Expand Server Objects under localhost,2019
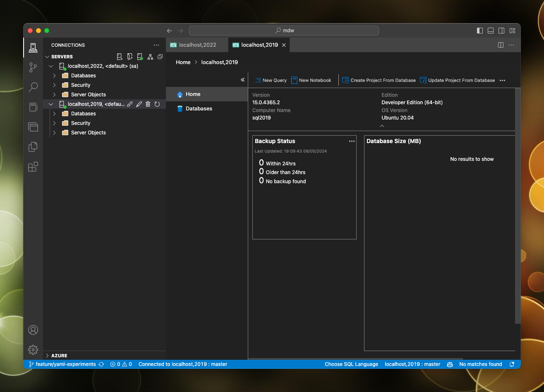The width and height of the screenshot is (544, 392). [54, 133]
